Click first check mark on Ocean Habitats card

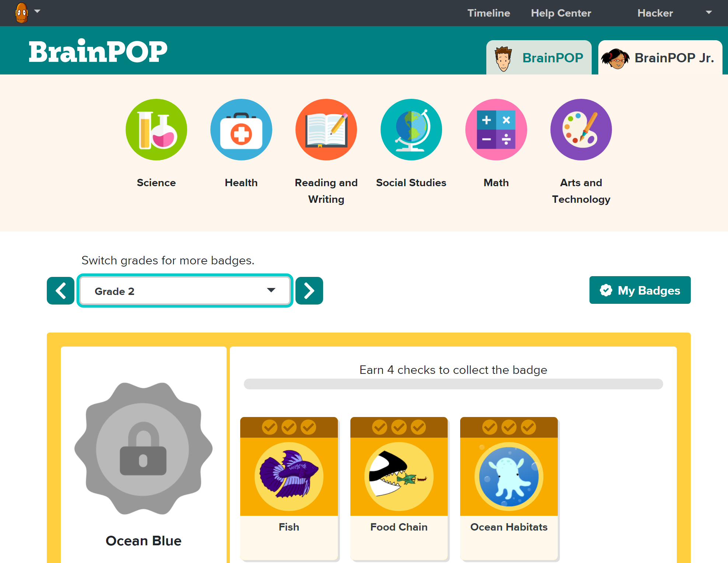click(490, 427)
